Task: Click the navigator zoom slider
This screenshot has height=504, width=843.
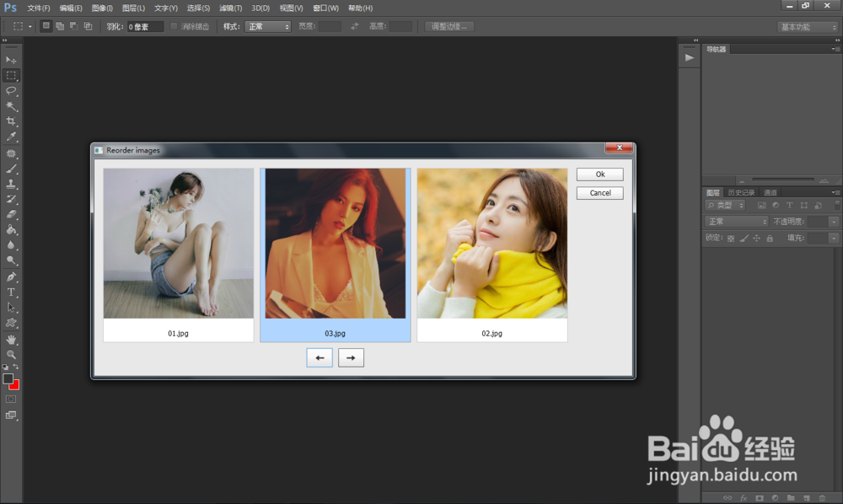Action: pyautogui.click(x=783, y=180)
